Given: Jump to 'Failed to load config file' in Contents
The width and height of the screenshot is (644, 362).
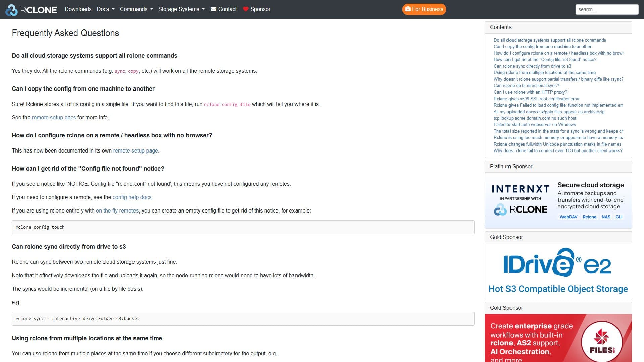Looking at the screenshot, I should 558,105.
